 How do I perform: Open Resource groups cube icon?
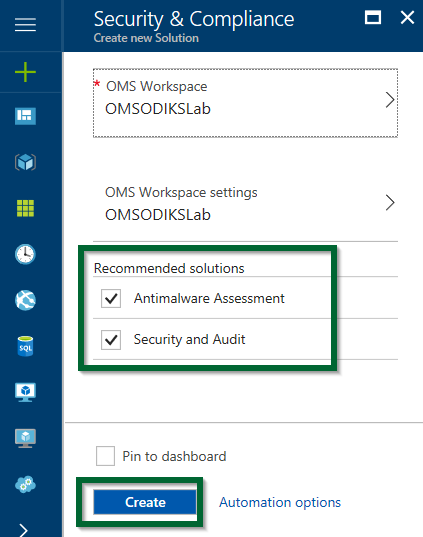25,162
